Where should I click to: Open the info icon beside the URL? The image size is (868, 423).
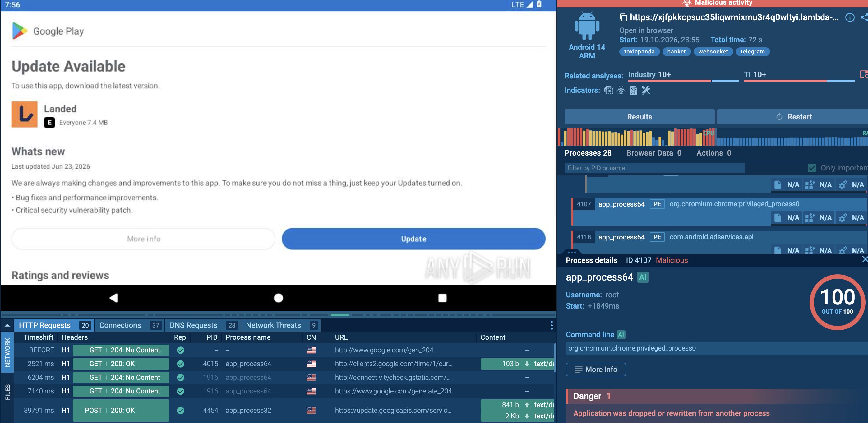pyautogui.click(x=849, y=17)
